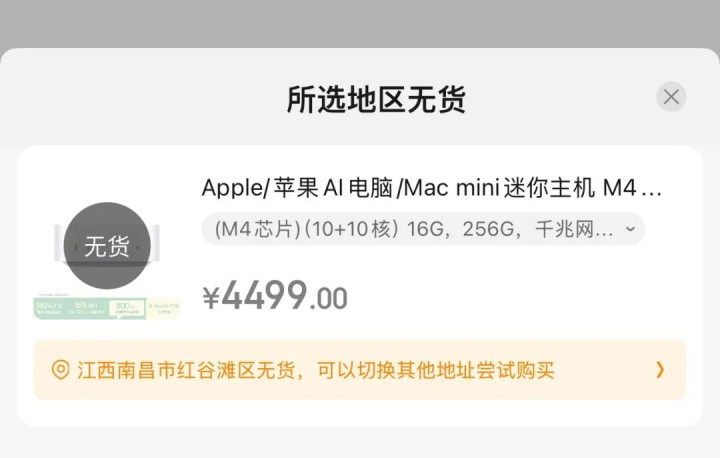Click the orange location pin icon

(60, 370)
